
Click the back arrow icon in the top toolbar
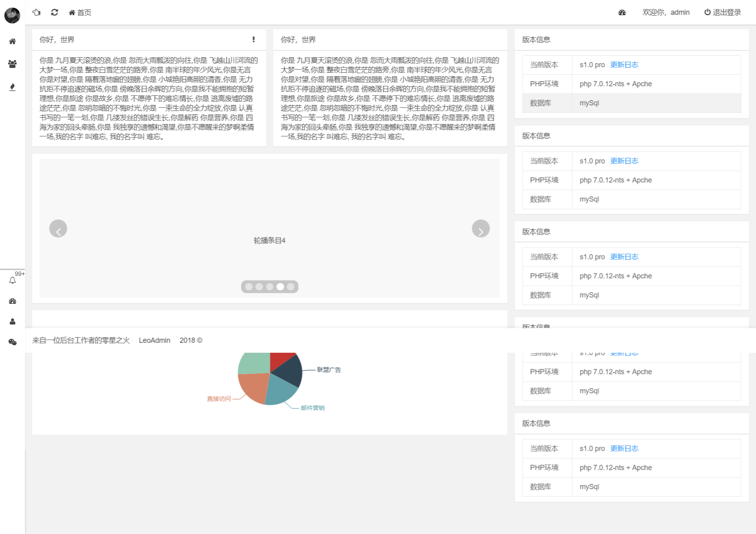pos(37,12)
